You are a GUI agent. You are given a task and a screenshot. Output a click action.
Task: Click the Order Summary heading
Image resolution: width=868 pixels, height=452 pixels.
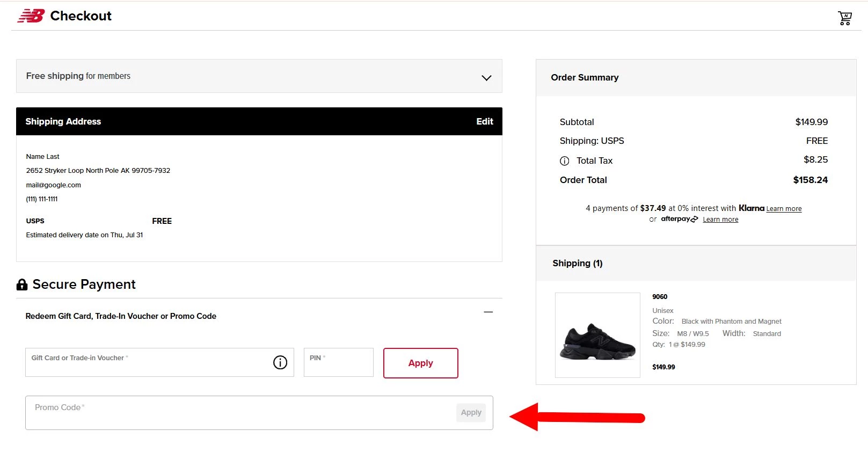[x=585, y=77]
